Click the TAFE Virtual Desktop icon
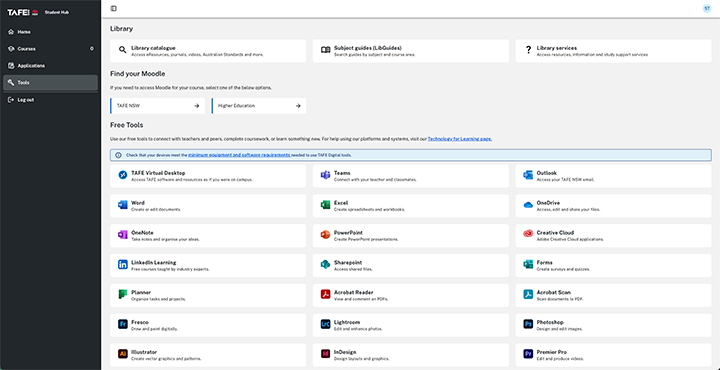The height and width of the screenshot is (370, 720). point(123,175)
